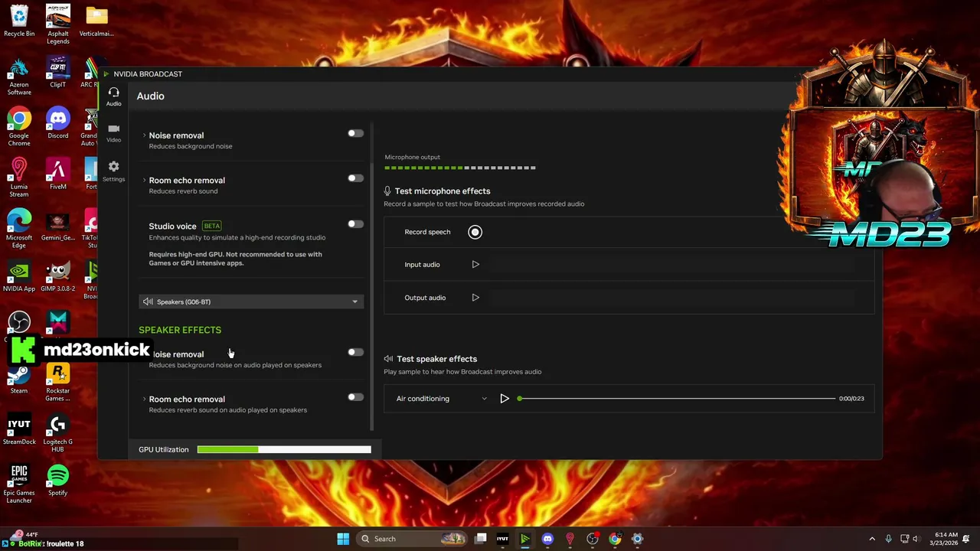
Task: Launch Asphalt Legends desktop shortcut
Action: tap(58, 24)
